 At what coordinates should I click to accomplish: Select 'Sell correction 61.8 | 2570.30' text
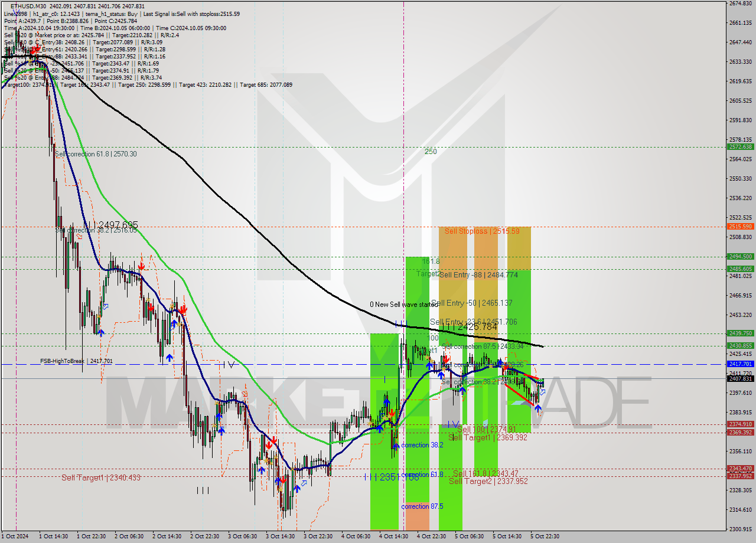(96, 154)
